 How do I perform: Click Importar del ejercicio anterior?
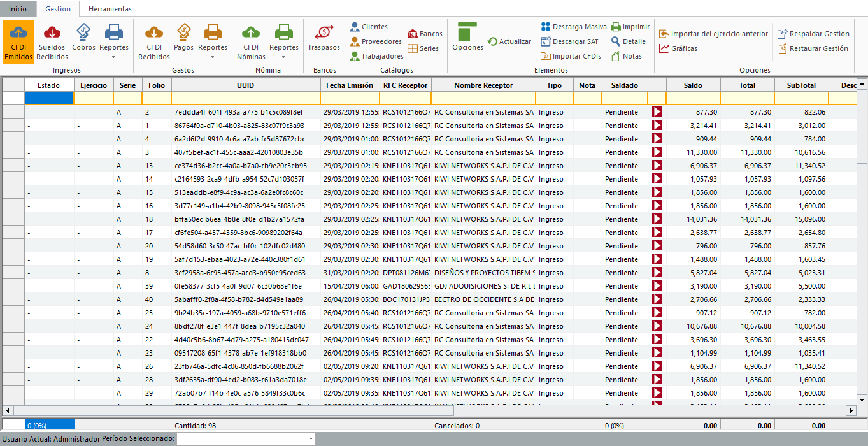tap(714, 34)
